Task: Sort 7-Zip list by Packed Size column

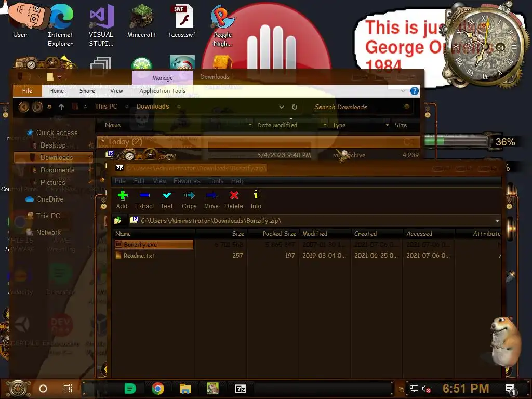Action: coord(273,234)
